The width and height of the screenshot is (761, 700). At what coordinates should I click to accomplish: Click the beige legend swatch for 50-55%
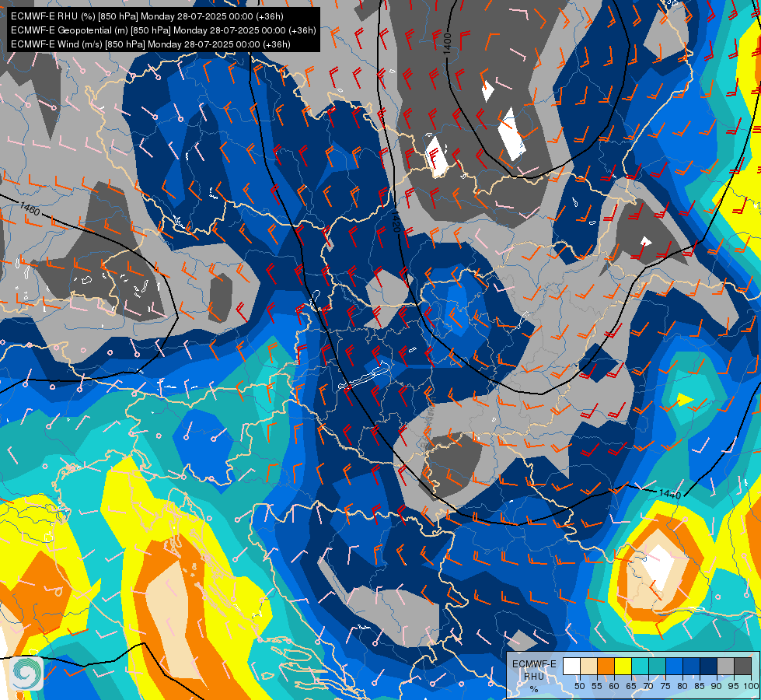[588, 666]
